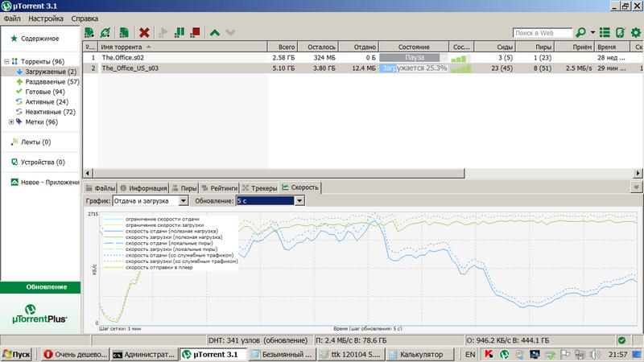Click the Pause torrent toolbar icon
The height and width of the screenshot is (362, 644).
click(179, 32)
